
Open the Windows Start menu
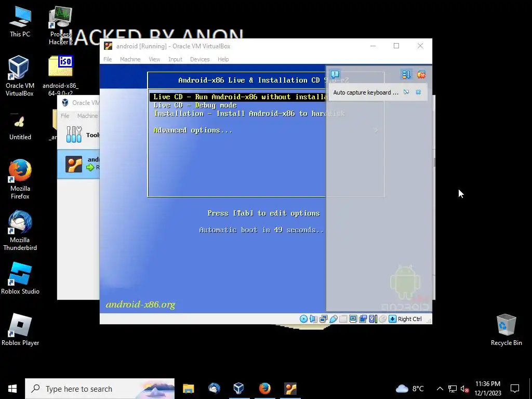tap(12, 389)
